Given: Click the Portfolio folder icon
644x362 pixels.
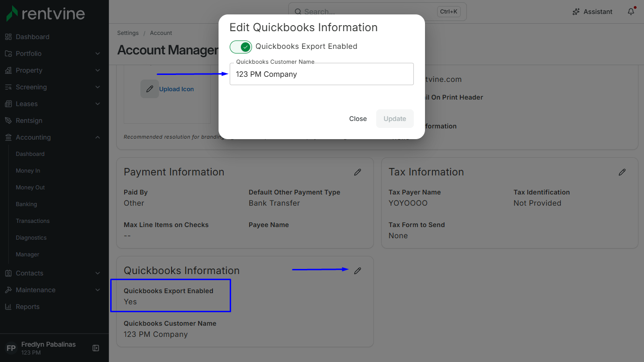Looking at the screenshot, I should point(8,54).
